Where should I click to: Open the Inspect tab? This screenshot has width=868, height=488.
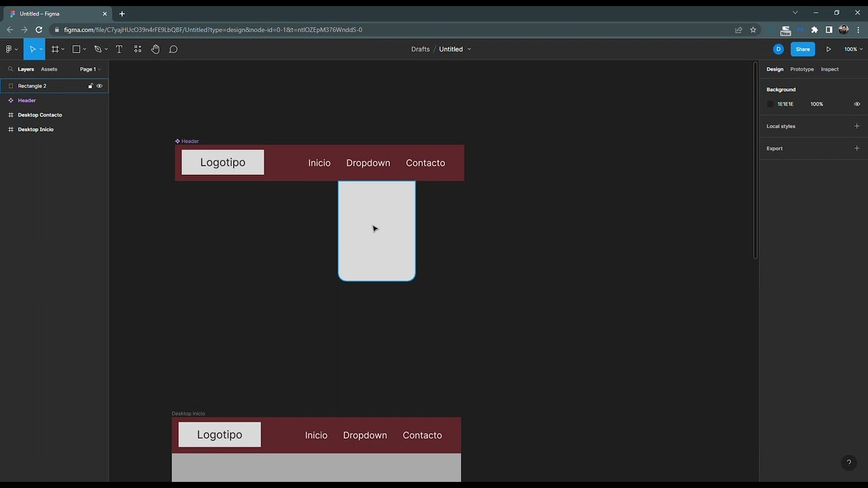pos(829,69)
